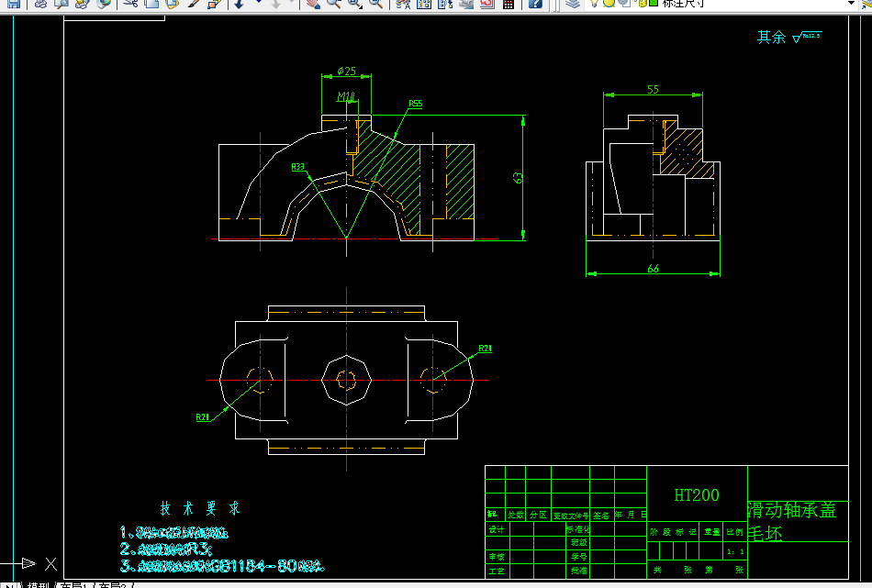This screenshot has height=588, width=872.
Task: Select the R21 label at right of top view
Action: 485,349
